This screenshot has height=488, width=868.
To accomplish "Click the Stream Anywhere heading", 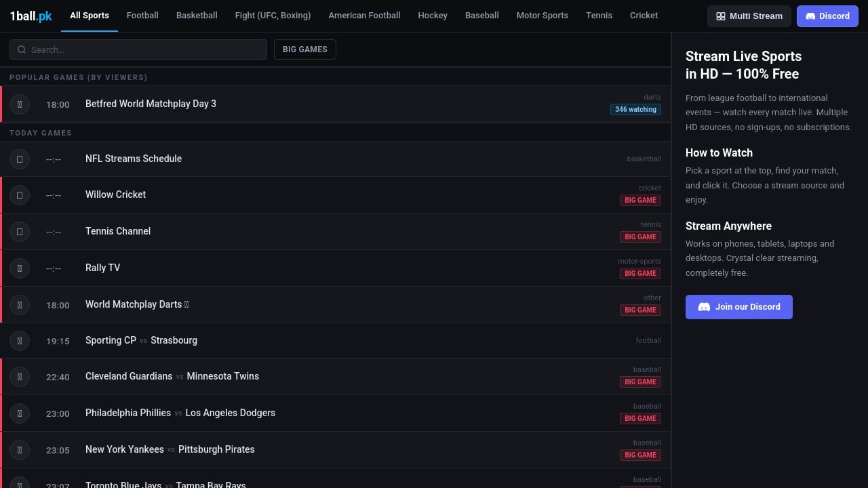I will (728, 226).
